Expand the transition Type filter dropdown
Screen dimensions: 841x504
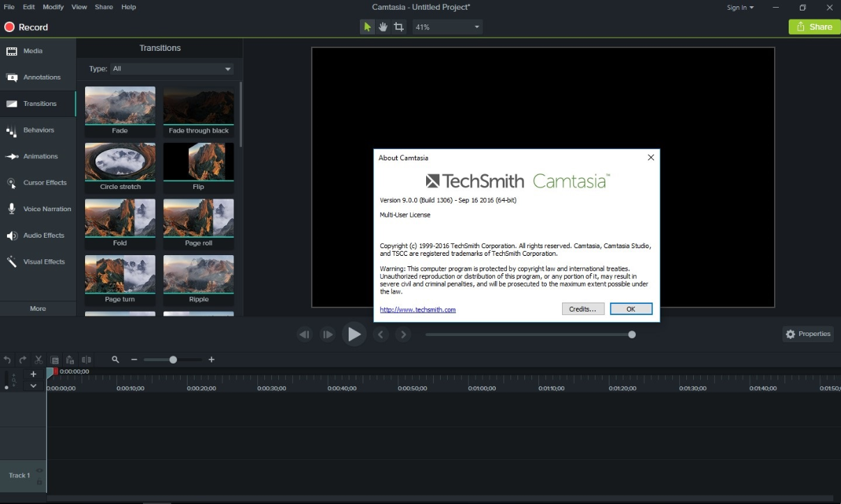click(172, 69)
